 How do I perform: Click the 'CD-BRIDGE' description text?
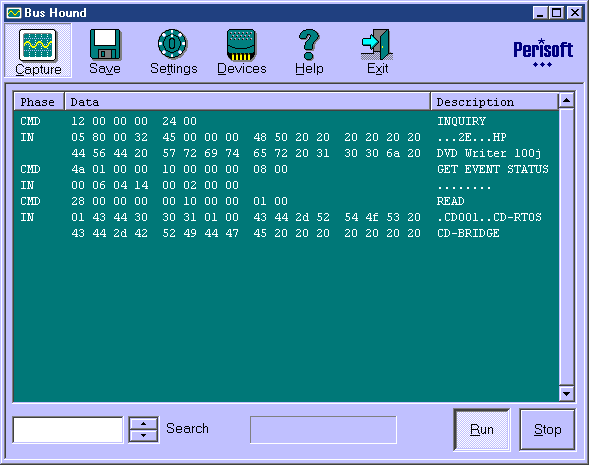point(468,233)
